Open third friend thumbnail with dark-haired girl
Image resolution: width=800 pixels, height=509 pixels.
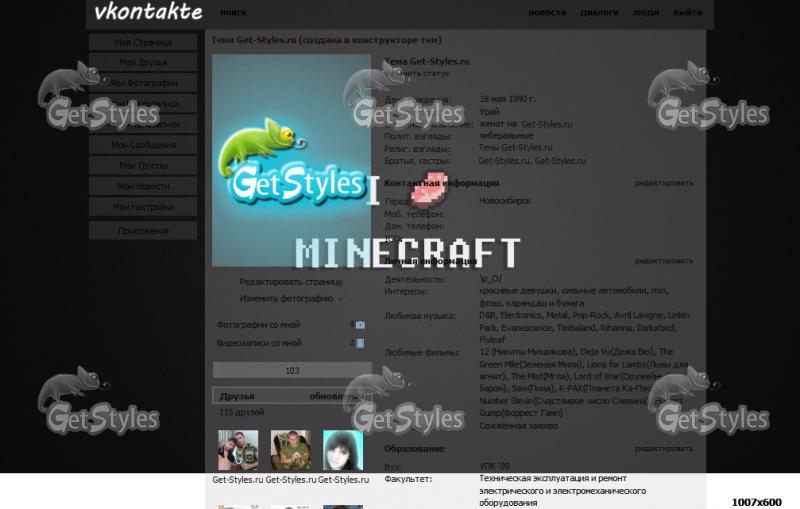343,450
